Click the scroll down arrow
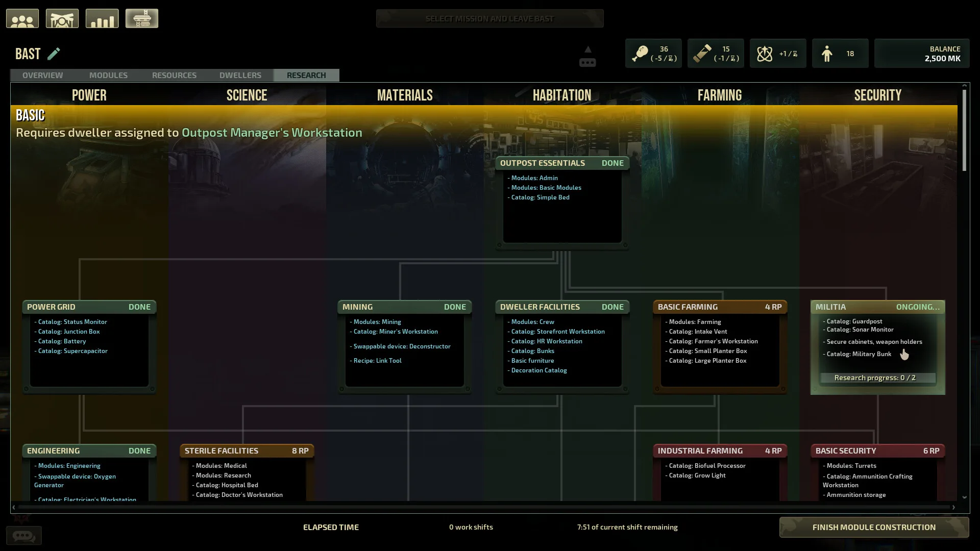The image size is (980, 551). [x=964, y=497]
